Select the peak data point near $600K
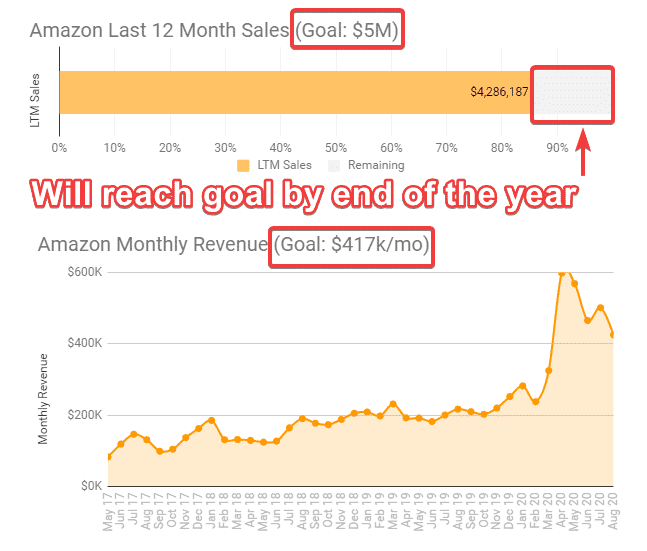 point(563,272)
